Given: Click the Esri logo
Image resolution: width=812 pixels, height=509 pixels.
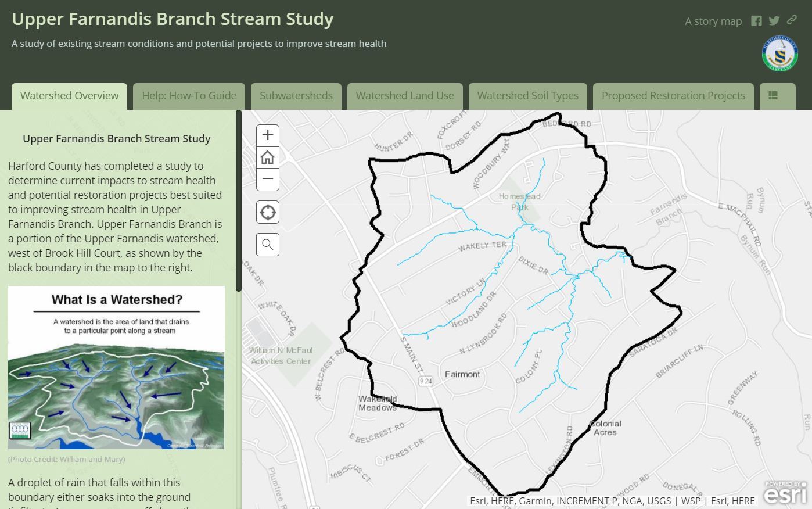Looking at the screenshot, I should coord(785,493).
